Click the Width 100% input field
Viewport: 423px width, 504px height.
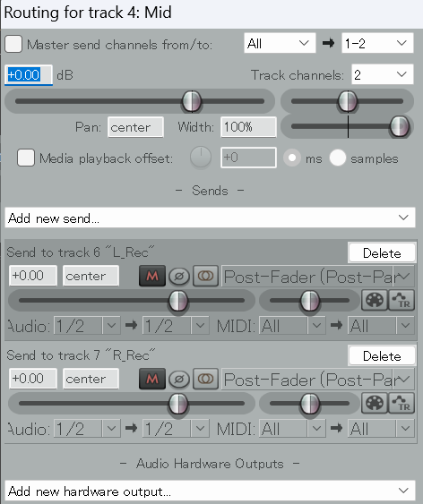tap(248, 127)
